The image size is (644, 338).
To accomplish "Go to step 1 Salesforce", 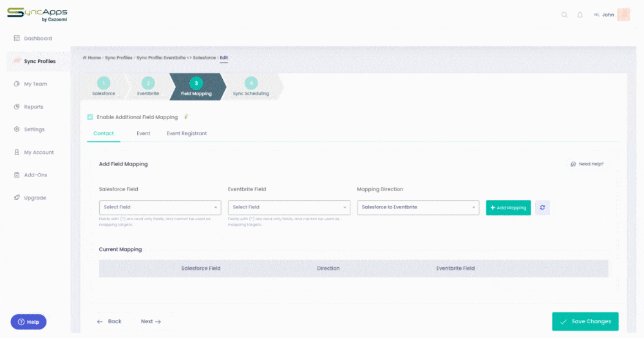I will coord(104,87).
